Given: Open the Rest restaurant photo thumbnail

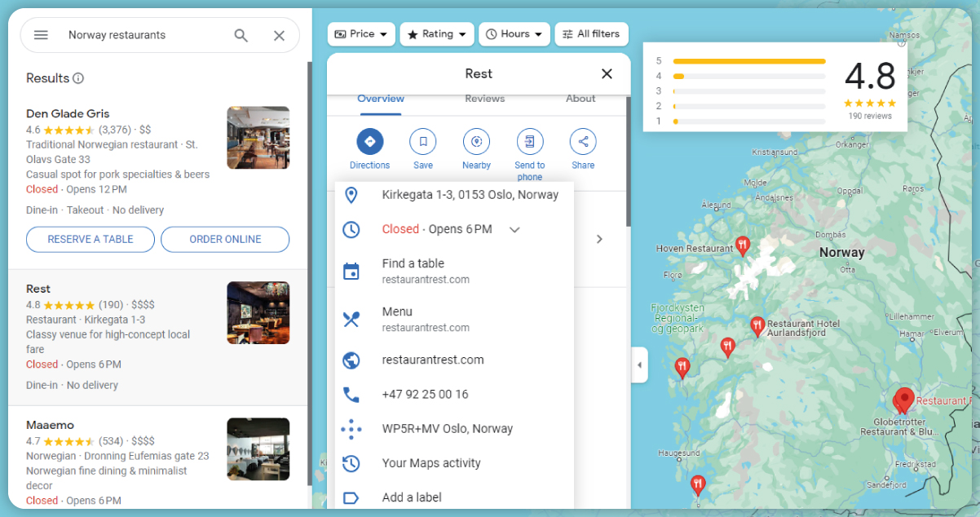Looking at the screenshot, I should pyautogui.click(x=258, y=312).
